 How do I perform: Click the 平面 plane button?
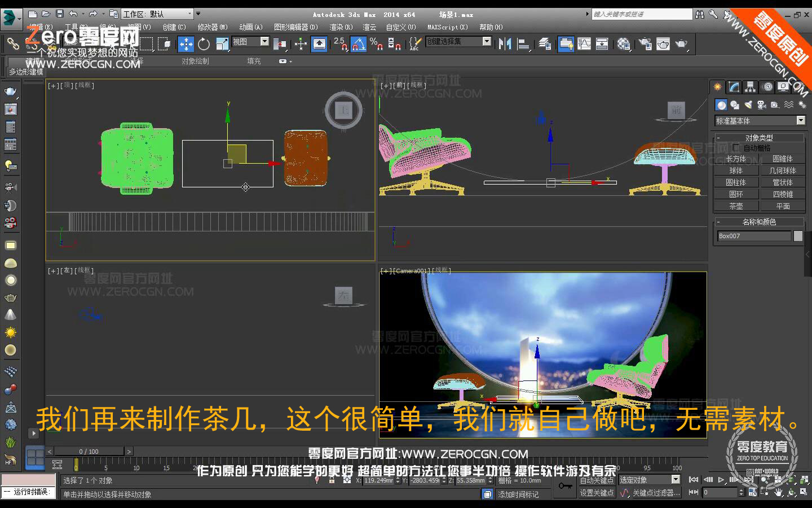tap(783, 206)
